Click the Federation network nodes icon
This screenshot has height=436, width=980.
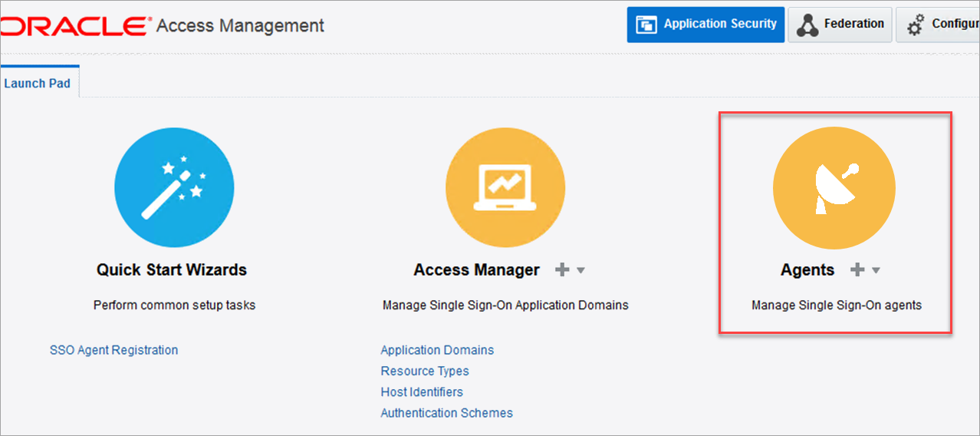pos(807,25)
